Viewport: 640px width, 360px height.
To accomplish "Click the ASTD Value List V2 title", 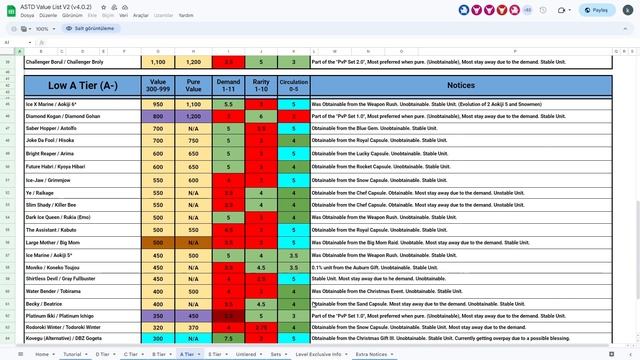I will pyautogui.click(x=56, y=7).
